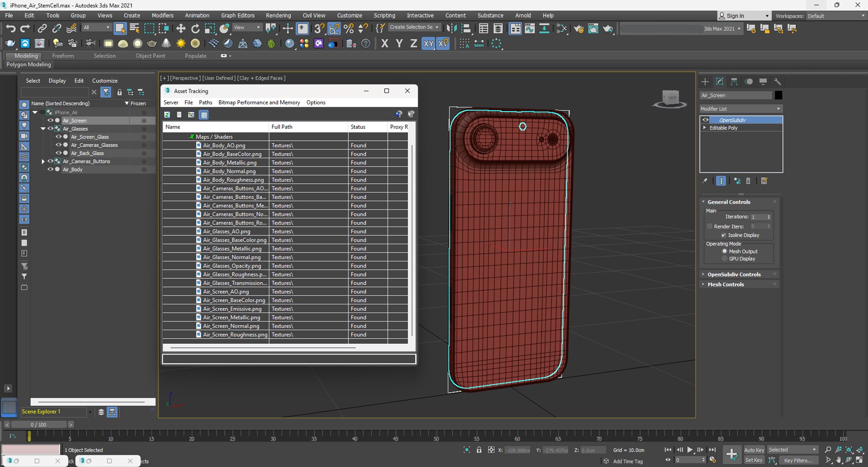Open the Utilities command panel tab
The height and width of the screenshot is (467, 868).
[x=778, y=82]
